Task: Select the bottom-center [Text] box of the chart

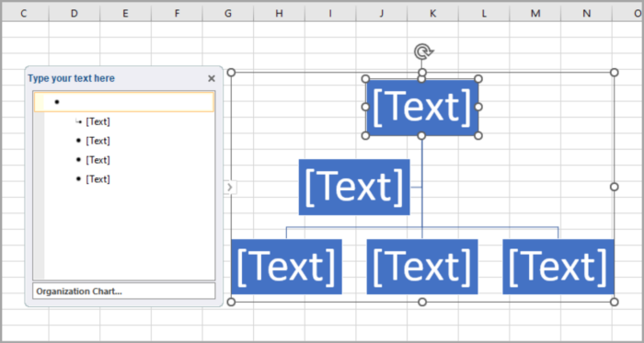Action: tap(421, 267)
